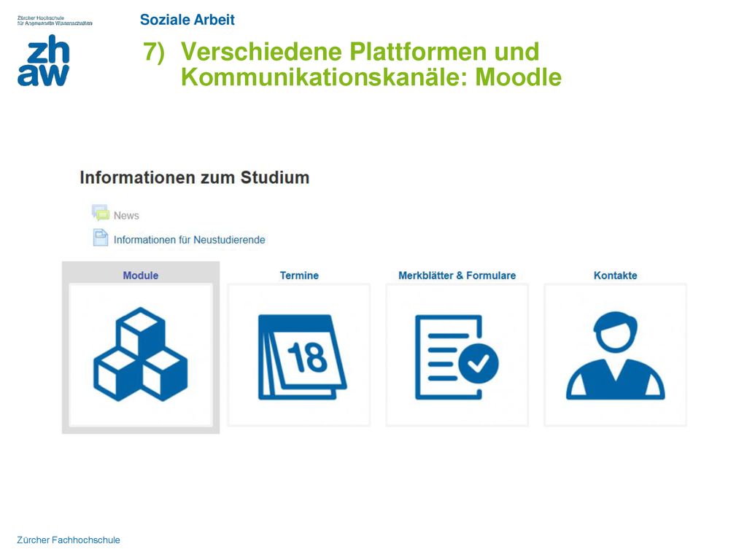747x560 pixels.
Task: Click the ZHAW logo
Action: 44,61
